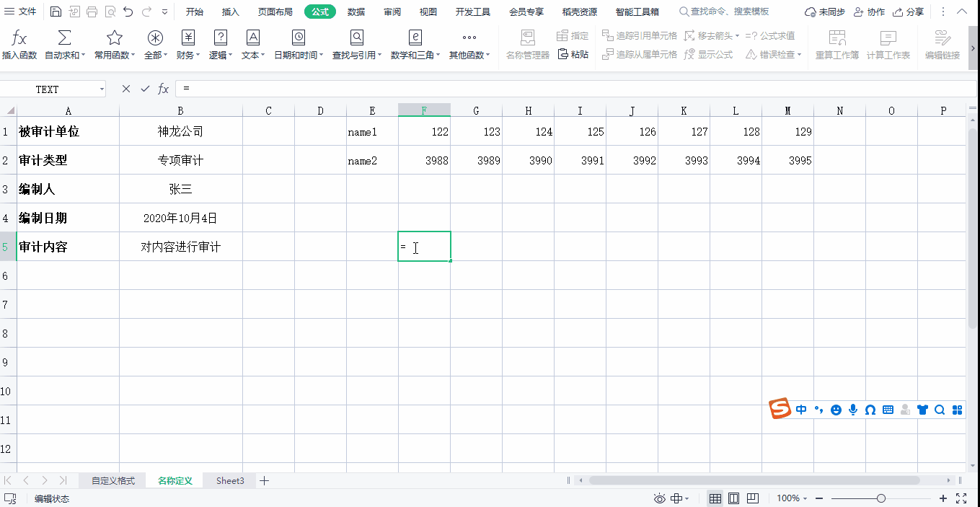Viewport: 980px width, 507px height.
Task: Open the Sheet3 sheet tab
Action: 230,480
